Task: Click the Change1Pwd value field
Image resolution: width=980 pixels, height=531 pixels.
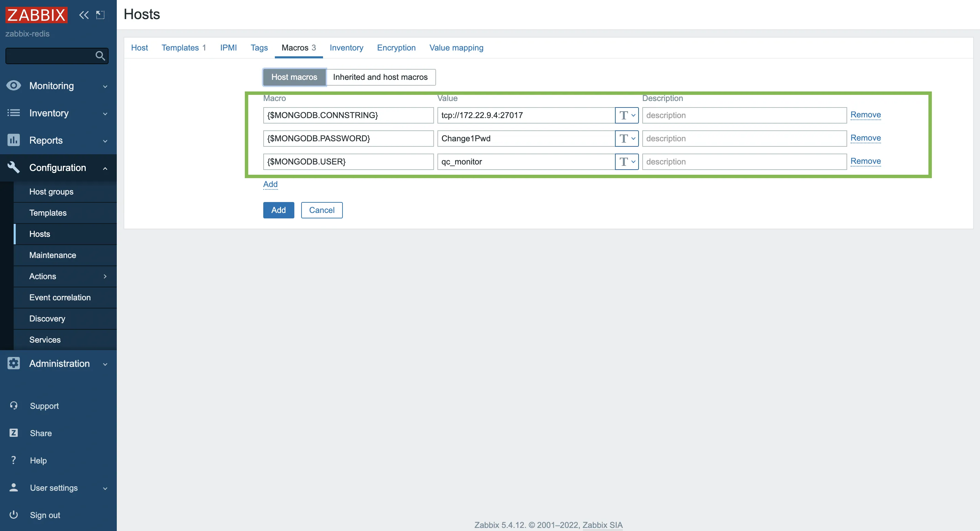Action: 526,138
